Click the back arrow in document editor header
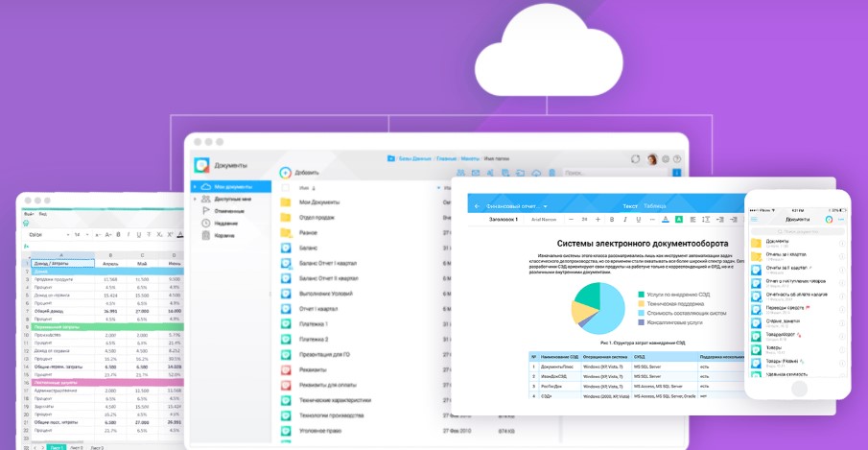 tap(476, 205)
